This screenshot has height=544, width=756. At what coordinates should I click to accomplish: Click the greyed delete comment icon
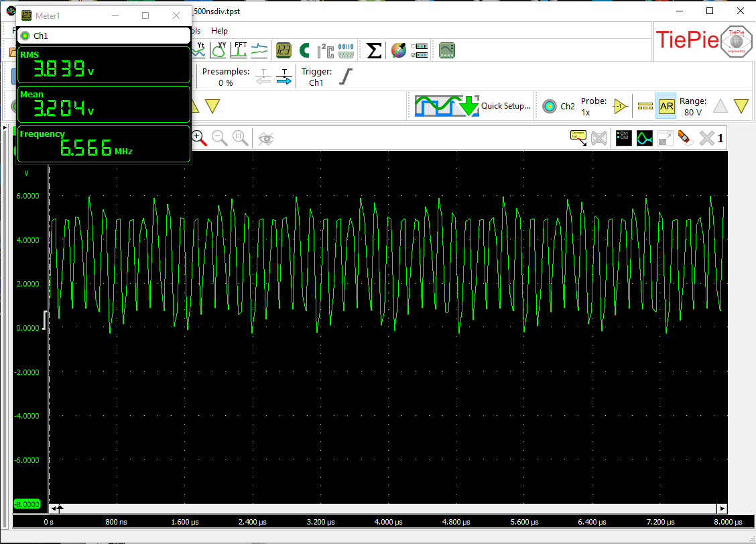(598, 139)
